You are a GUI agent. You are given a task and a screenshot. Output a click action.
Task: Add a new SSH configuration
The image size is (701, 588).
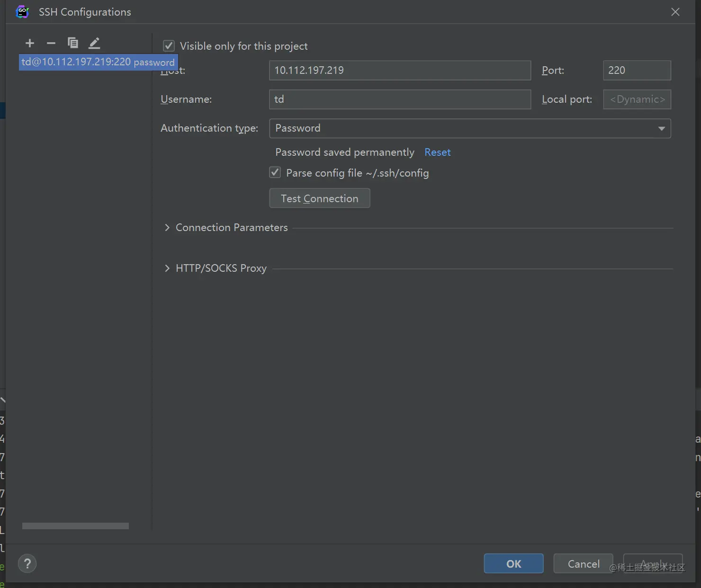30,43
